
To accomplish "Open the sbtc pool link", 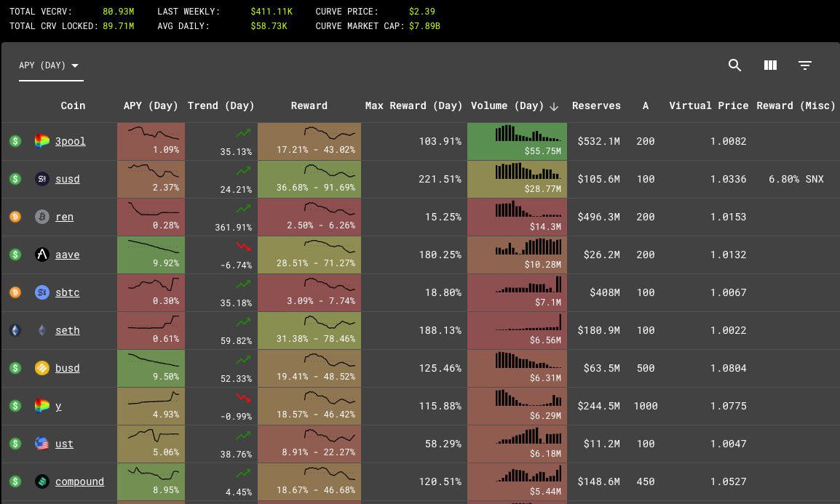I will coord(68,292).
